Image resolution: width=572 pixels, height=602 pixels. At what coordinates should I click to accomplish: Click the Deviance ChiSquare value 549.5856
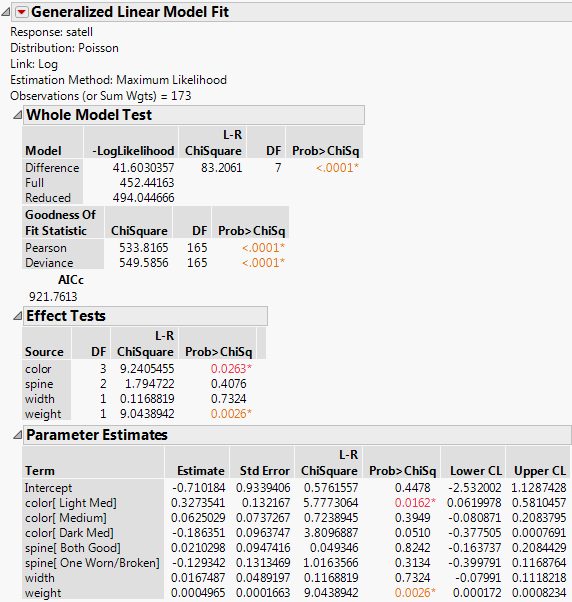144,263
